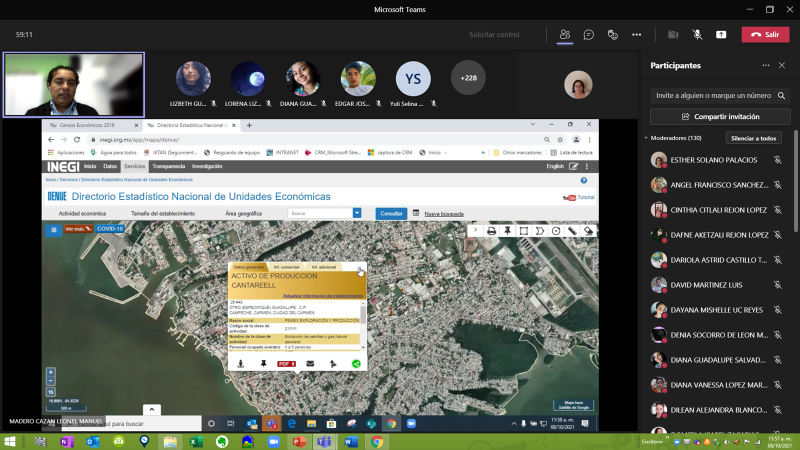Bookmark the page with star icon
The image size is (800, 450).
pyautogui.click(x=560, y=140)
